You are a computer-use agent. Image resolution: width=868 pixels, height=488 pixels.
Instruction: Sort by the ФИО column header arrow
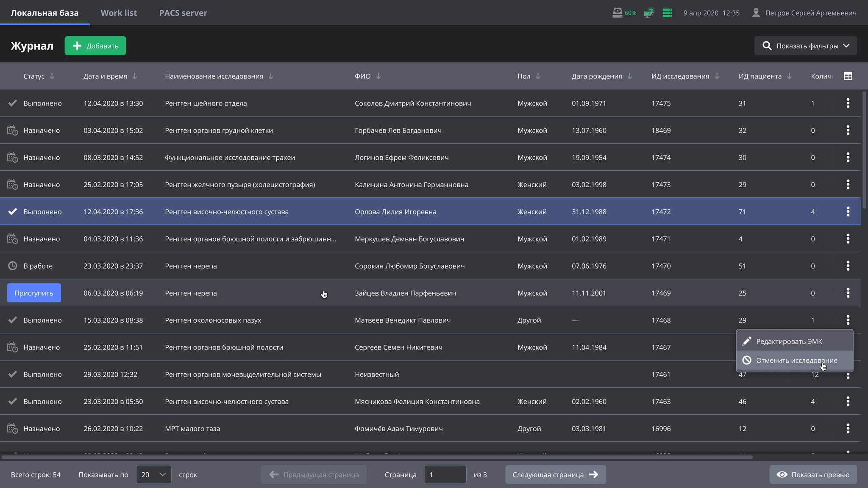[x=378, y=76]
